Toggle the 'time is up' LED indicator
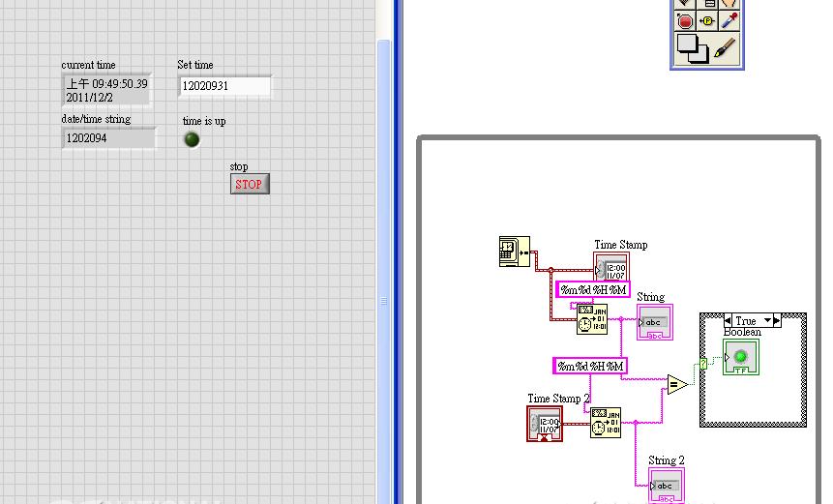The image size is (833, 504). pos(192,139)
